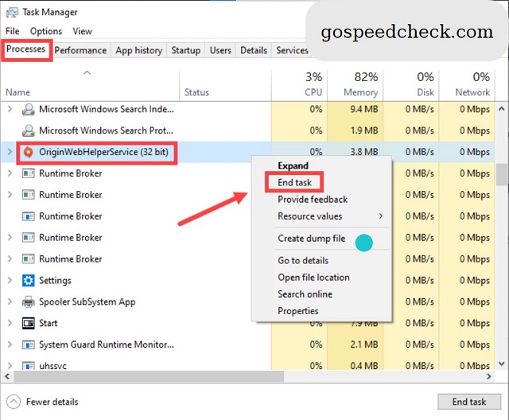Click the End task button at bottom
509x420 pixels.
[x=469, y=402]
